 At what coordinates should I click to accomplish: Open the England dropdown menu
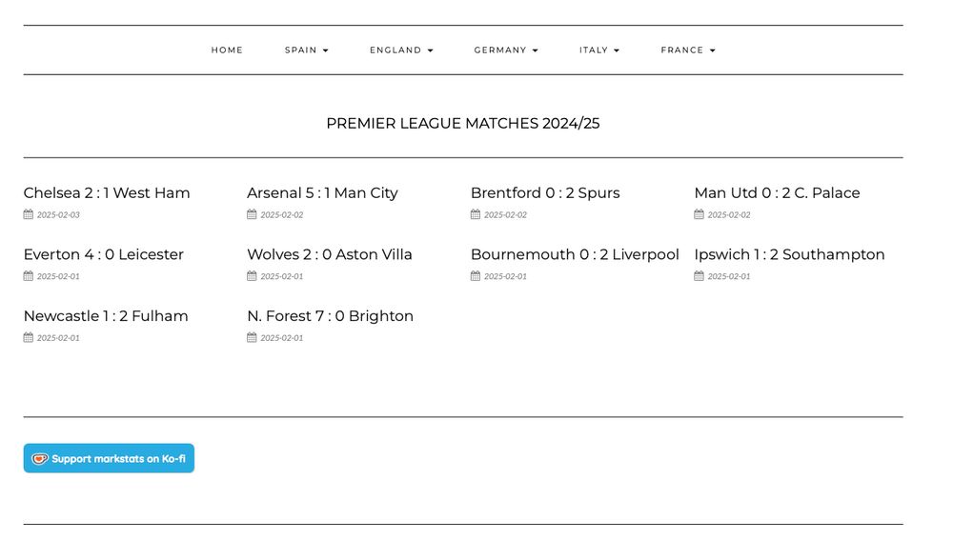(402, 50)
